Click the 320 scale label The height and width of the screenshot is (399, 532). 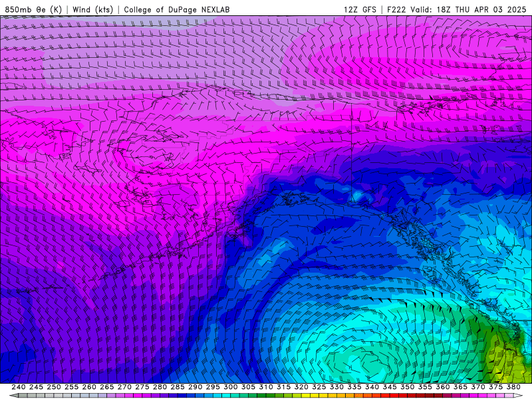301,387
